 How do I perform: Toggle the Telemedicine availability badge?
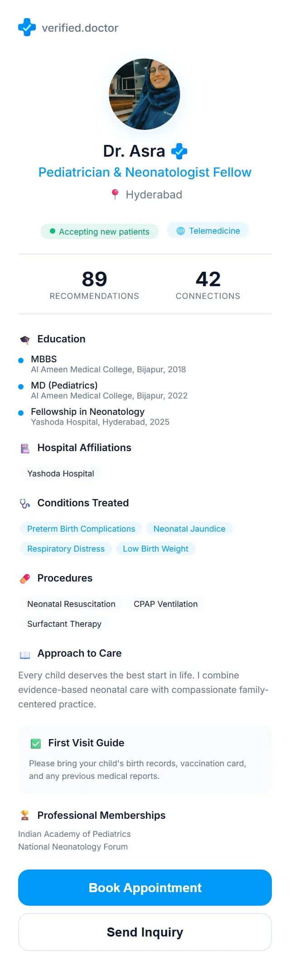[208, 231]
